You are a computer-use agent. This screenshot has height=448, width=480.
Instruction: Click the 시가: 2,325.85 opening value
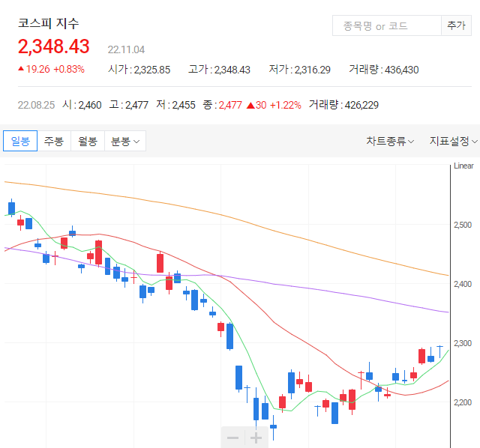(x=139, y=70)
